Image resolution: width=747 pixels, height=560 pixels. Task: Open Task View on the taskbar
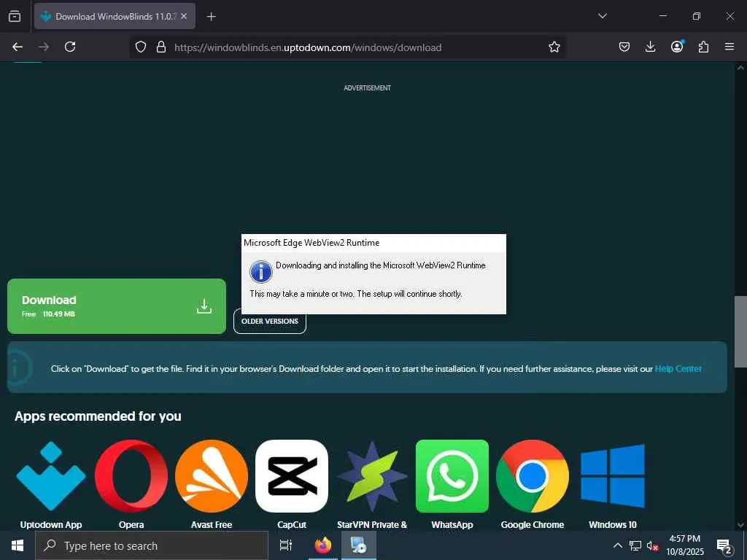pos(286,545)
